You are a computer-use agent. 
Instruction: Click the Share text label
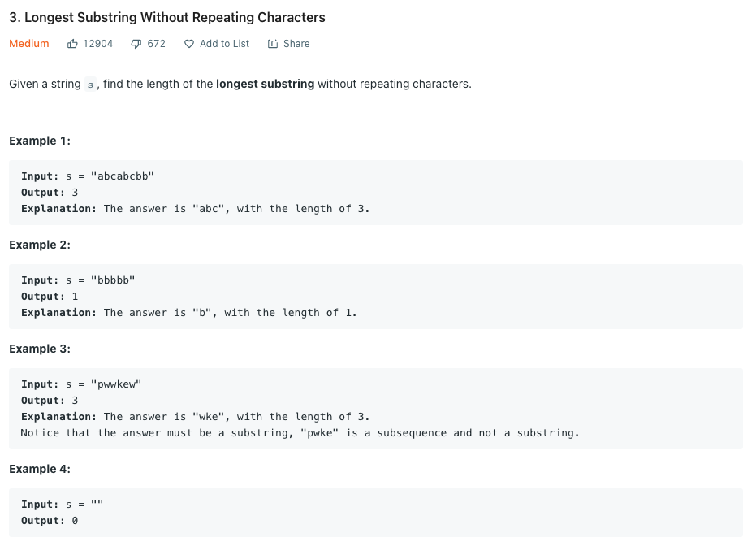(x=296, y=44)
